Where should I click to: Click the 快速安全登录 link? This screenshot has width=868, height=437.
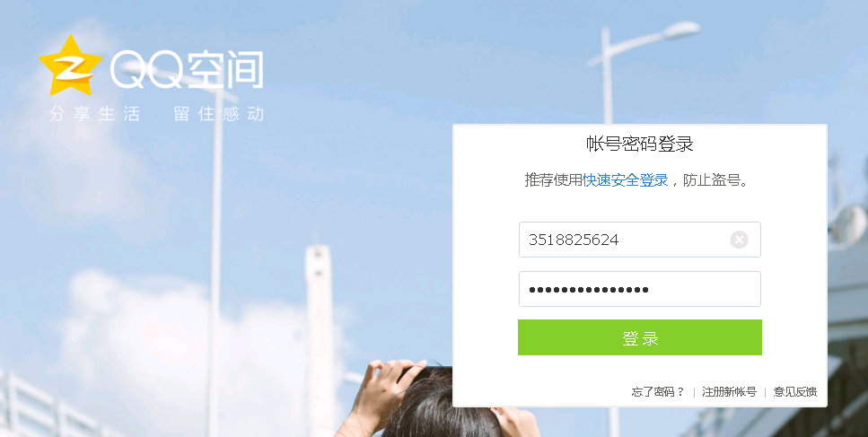pyautogui.click(x=626, y=180)
